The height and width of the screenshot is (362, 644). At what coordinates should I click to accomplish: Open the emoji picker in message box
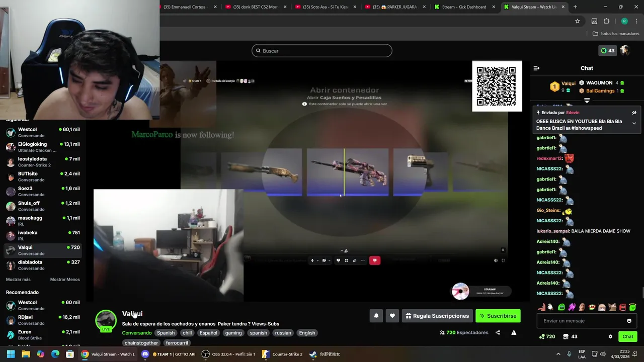pos(629,321)
